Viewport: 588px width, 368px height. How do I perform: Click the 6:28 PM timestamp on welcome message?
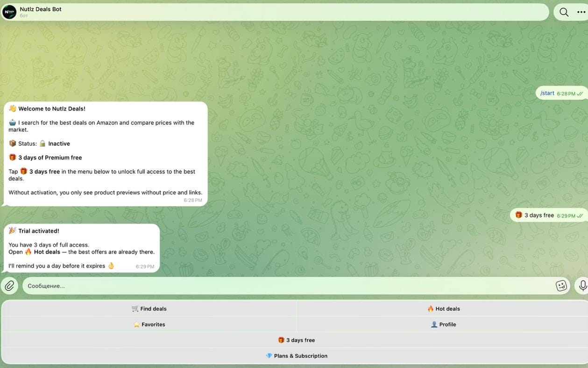[x=193, y=200]
